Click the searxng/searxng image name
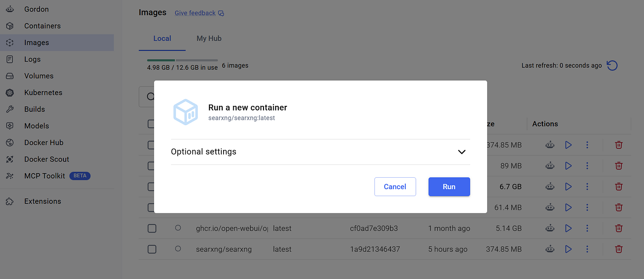 [x=224, y=249]
